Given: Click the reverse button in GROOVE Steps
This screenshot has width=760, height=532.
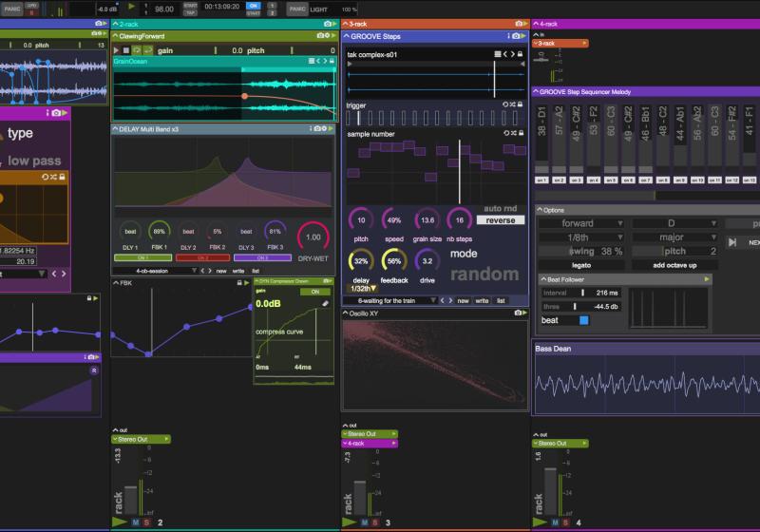Looking at the screenshot, I should tap(500, 219).
